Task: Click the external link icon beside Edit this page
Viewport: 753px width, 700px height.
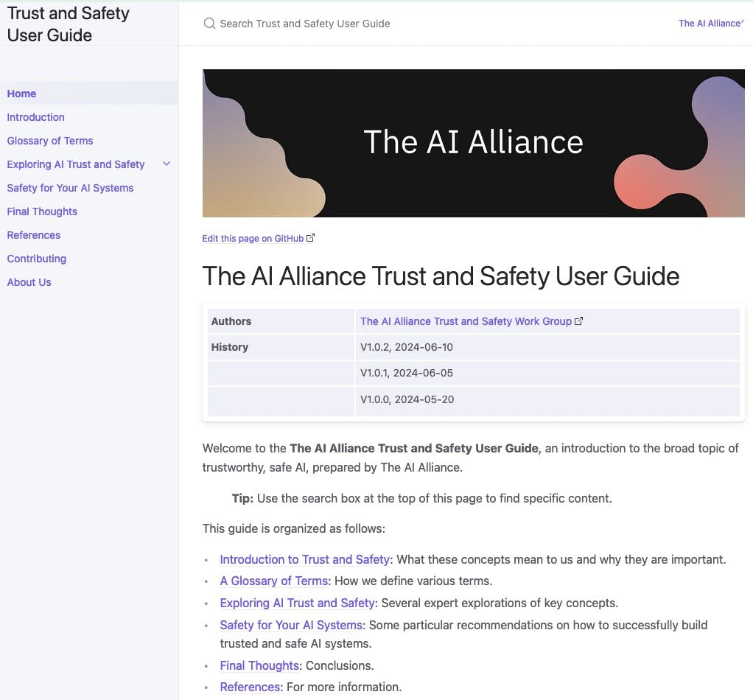Action: click(x=309, y=237)
